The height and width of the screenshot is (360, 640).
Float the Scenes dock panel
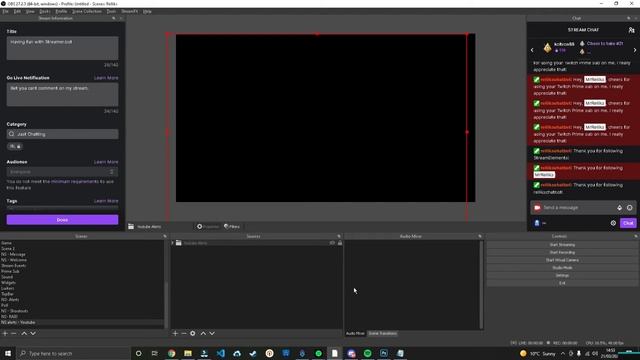click(x=165, y=236)
